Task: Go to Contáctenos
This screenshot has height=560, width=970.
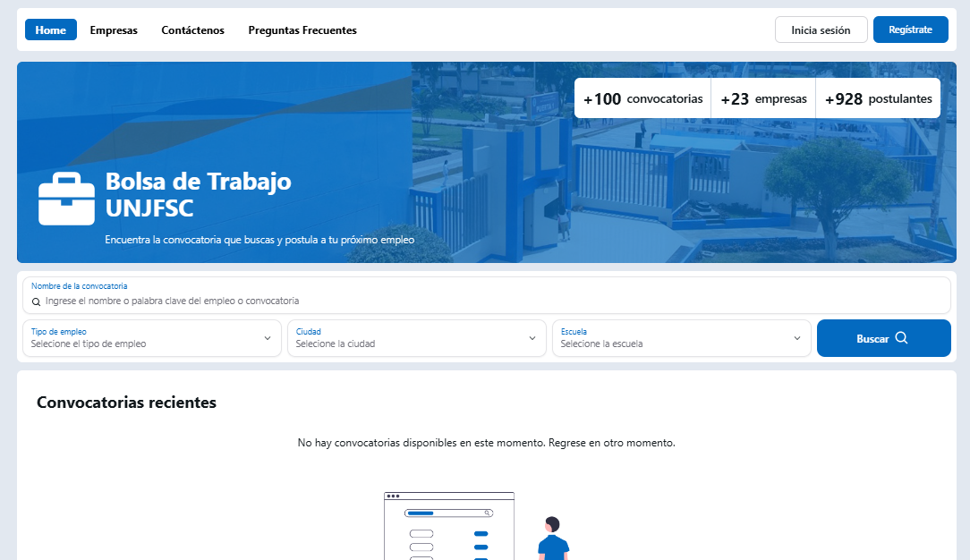Action: click(x=192, y=29)
